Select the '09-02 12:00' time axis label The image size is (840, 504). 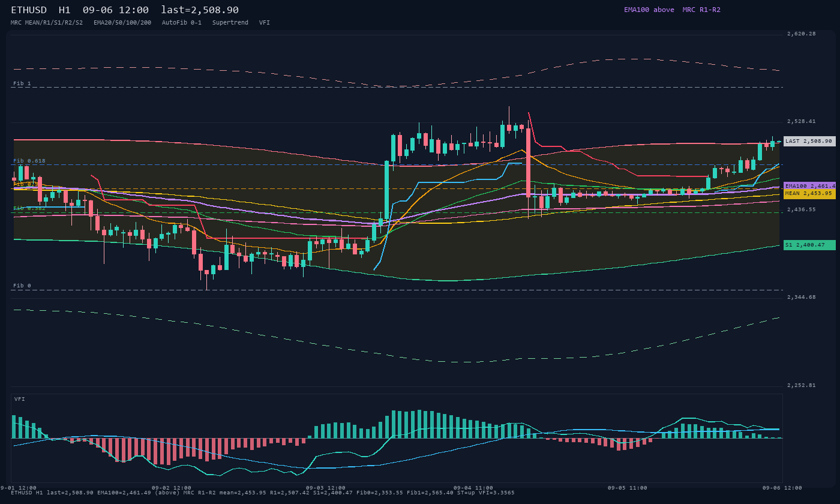click(172, 488)
